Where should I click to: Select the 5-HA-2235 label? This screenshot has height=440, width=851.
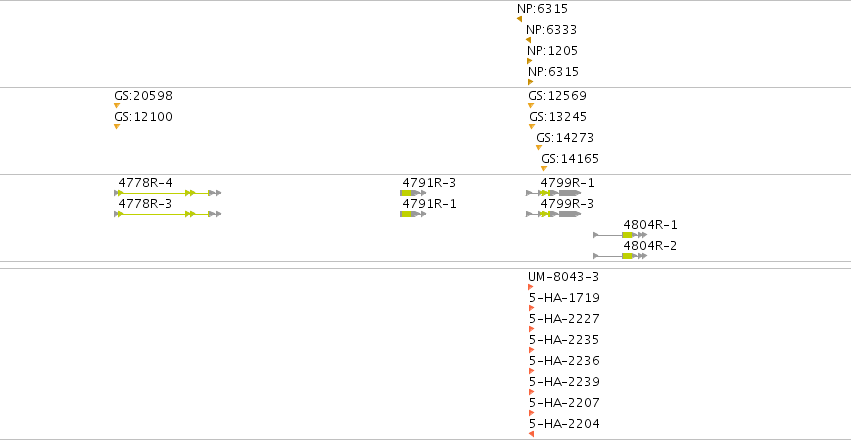[x=564, y=340]
